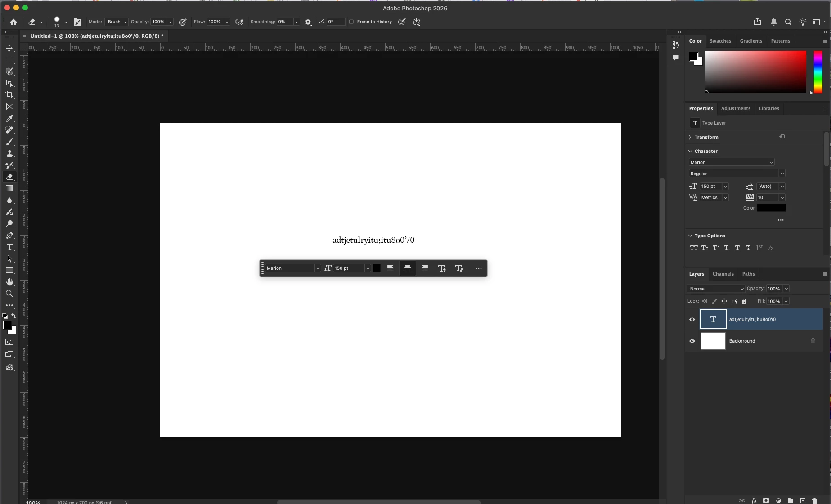The width and height of the screenshot is (831, 504).
Task: Open the eraser Mode dropdown
Action: (117, 22)
